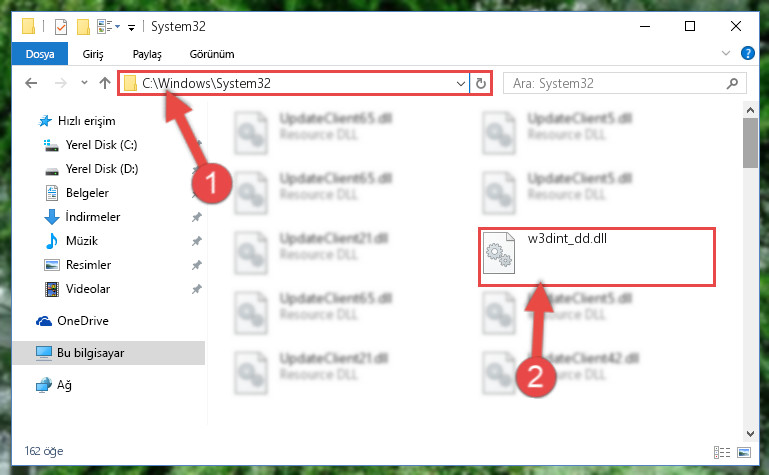Open the Görünüm ribbon tab

coord(212,54)
